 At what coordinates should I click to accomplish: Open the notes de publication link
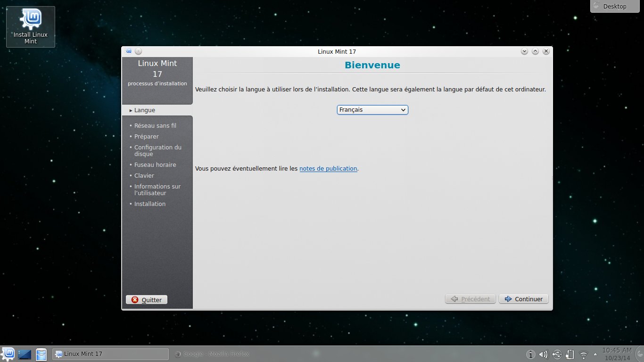coord(328,168)
